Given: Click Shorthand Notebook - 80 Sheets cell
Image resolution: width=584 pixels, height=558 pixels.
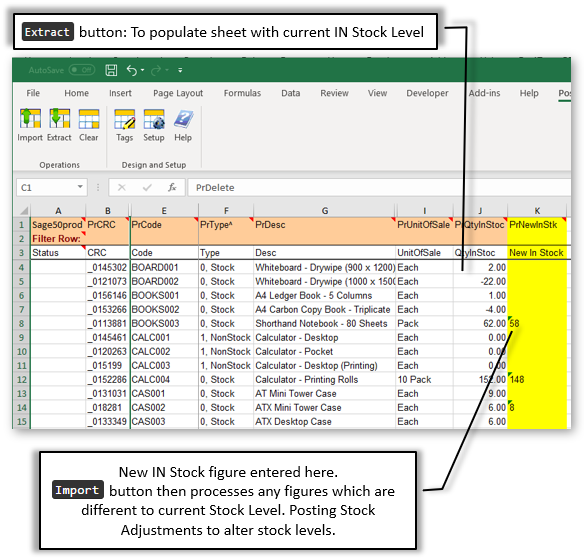Looking at the screenshot, I should (324, 323).
